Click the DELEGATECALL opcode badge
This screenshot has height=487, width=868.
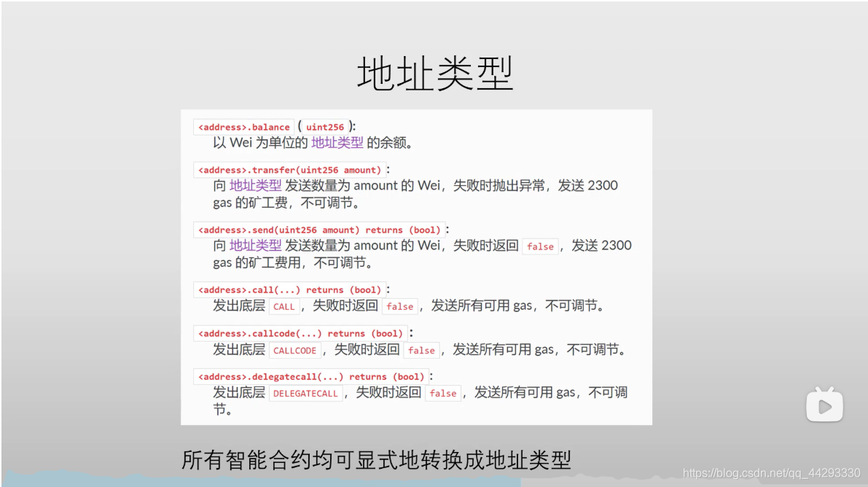[x=305, y=392]
